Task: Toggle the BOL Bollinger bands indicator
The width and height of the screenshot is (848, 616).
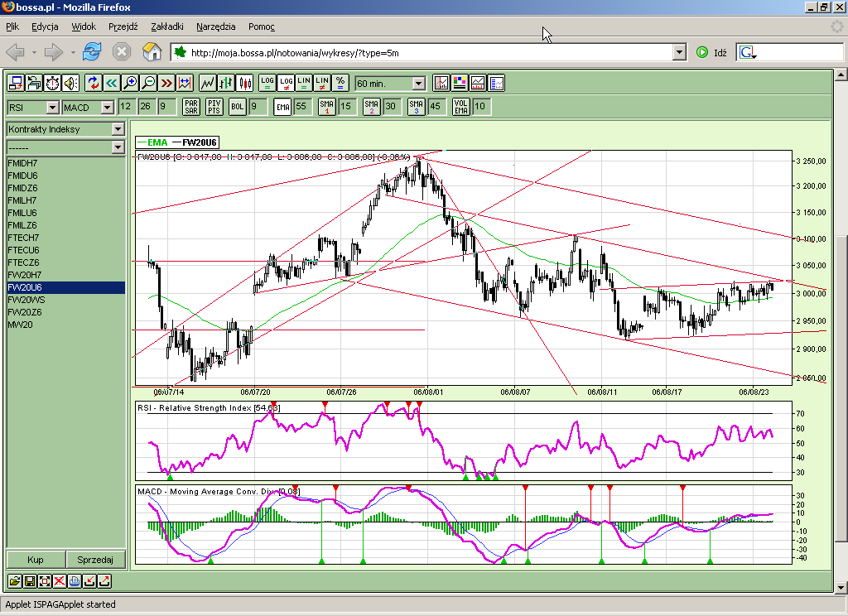Action: click(x=238, y=107)
